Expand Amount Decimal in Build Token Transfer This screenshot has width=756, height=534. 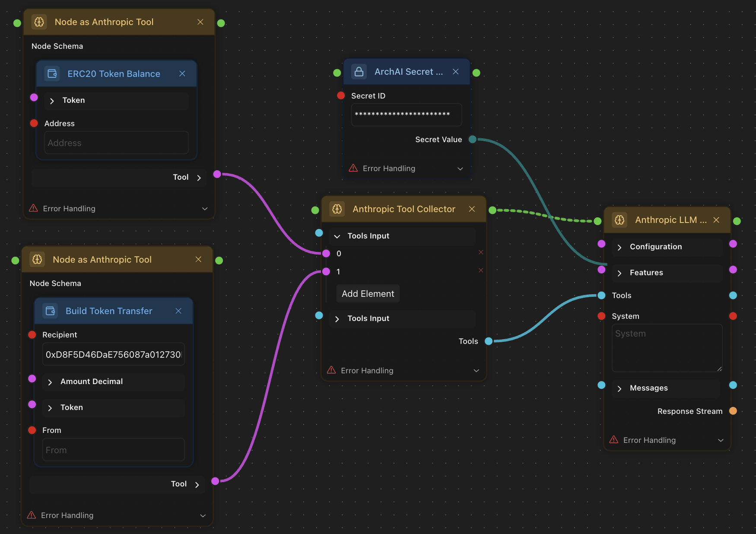pos(50,382)
